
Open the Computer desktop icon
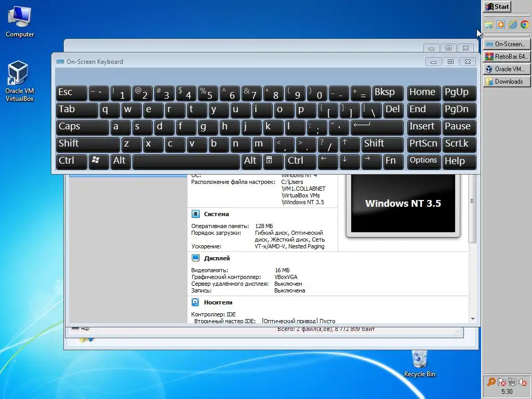19,22
